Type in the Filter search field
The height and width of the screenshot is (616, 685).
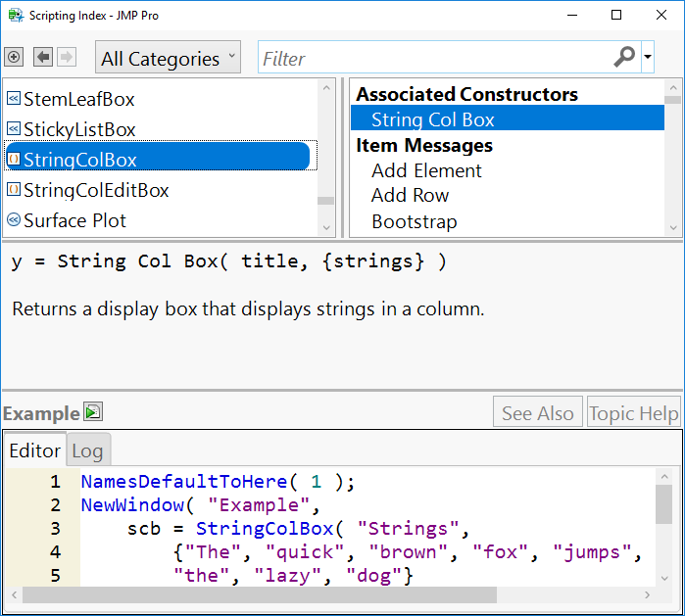(431, 59)
